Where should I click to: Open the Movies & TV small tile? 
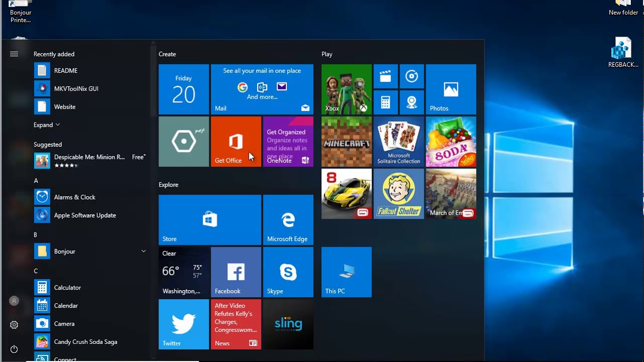[386, 76]
